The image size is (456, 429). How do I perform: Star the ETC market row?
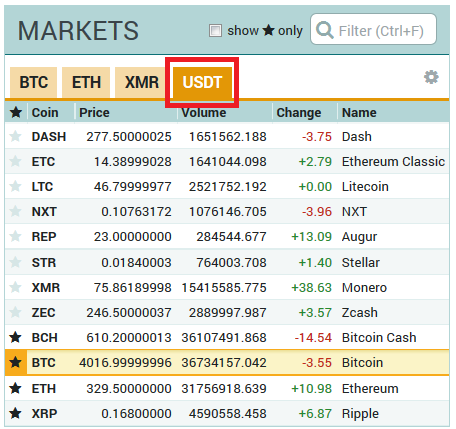15,161
